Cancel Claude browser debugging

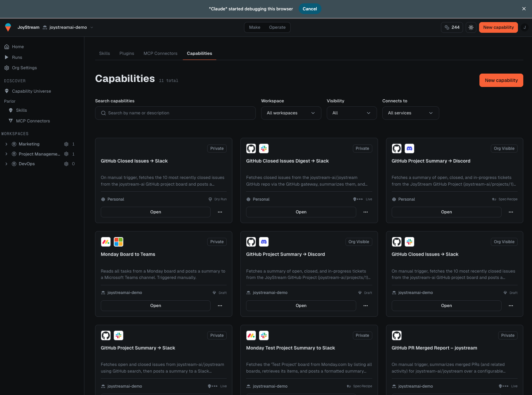click(310, 9)
